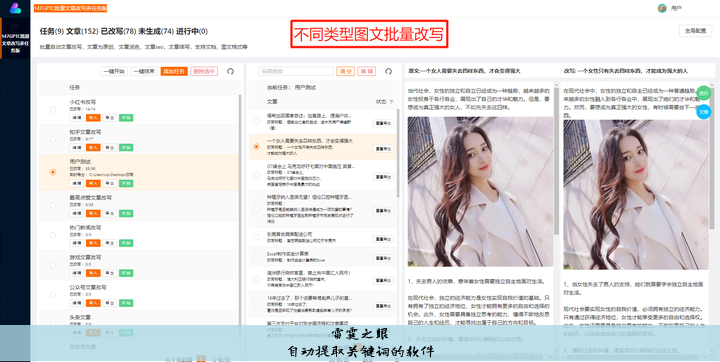Click the 清空 button beside the search box
The height and width of the screenshot is (362, 720).
click(x=345, y=71)
